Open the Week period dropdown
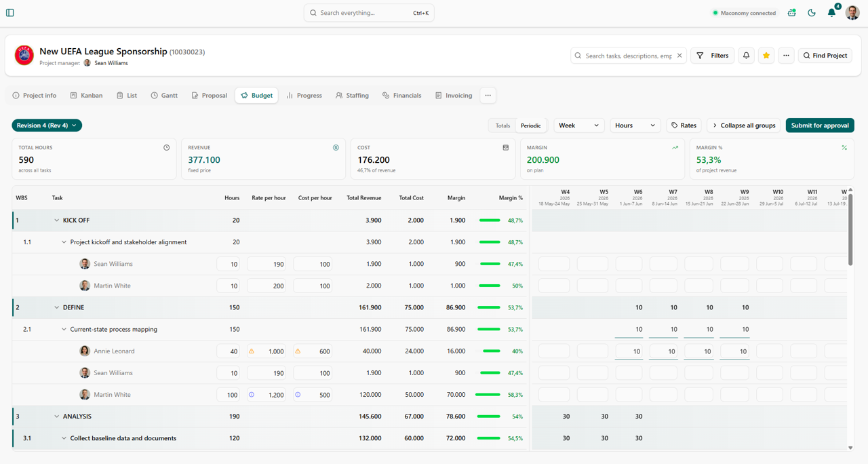The width and height of the screenshot is (868, 464). (578, 125)
